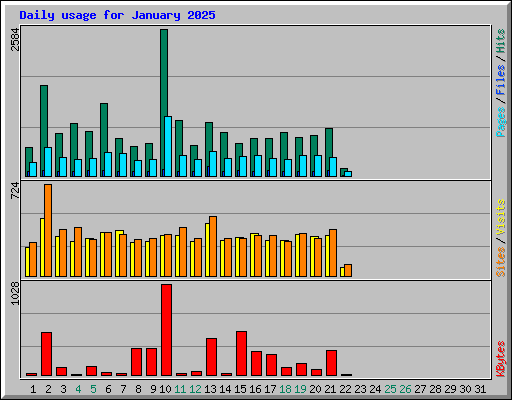Click the yellow 'Visits' legend label

[x=500, y=217]
